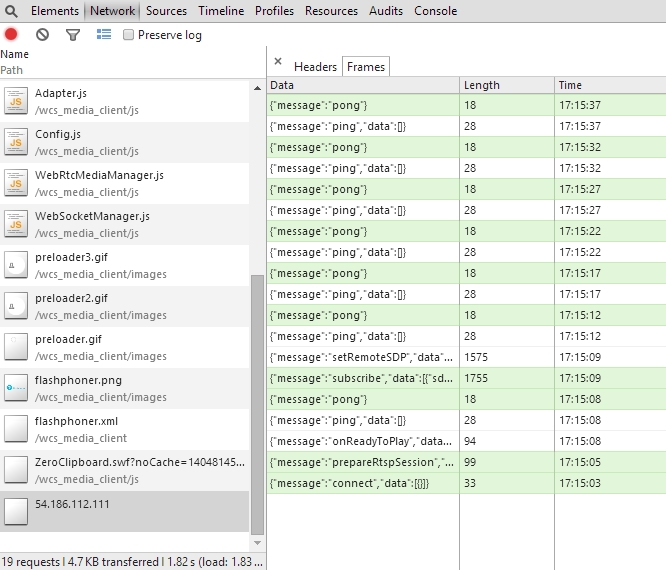Open the Resources tab
Screen dimensions: 666x570
tap(331, 11)
